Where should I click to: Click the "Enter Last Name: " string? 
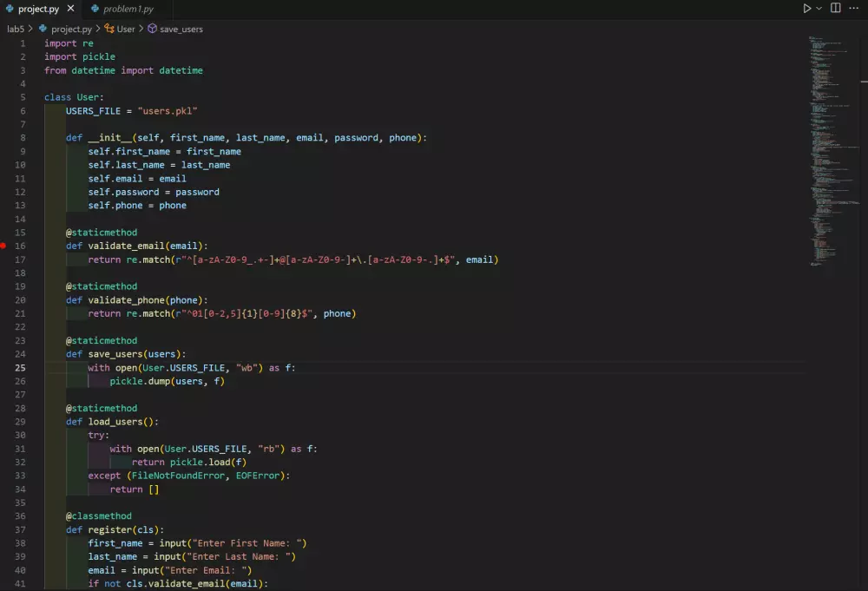238,556
